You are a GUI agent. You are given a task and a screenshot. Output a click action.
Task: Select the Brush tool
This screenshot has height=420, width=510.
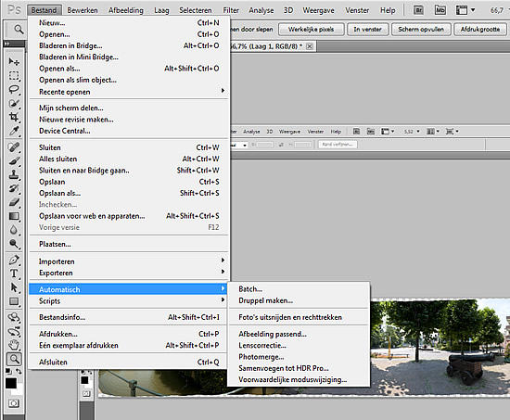point(14,161)
